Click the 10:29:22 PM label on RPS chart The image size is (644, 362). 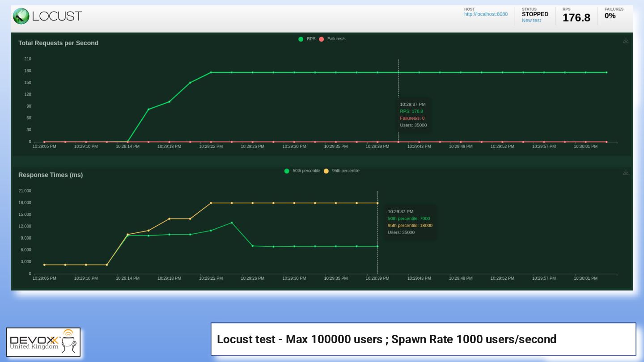[x=211, y=147]
